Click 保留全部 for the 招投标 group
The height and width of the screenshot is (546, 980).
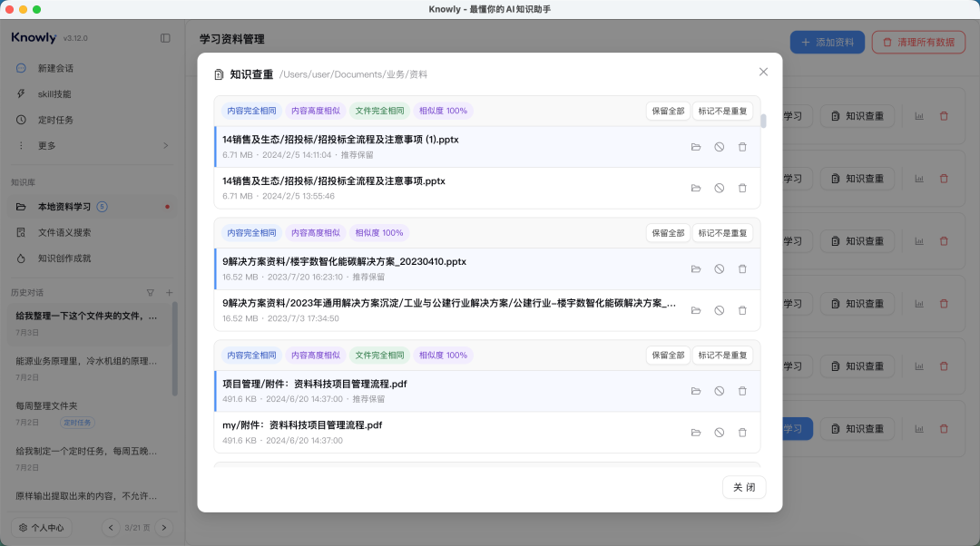coord(668,111)
